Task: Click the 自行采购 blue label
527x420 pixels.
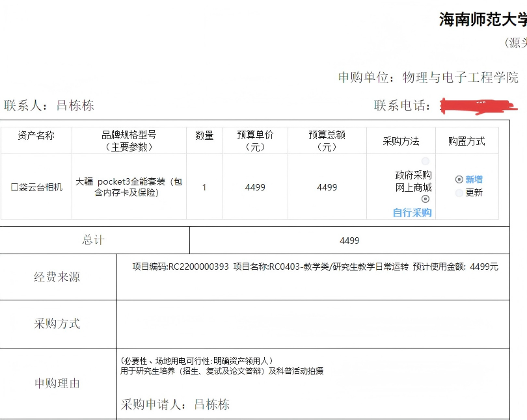Action: coord(412,213)
